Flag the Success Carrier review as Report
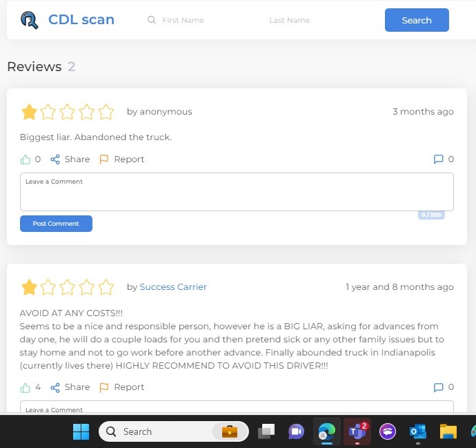This screenshot has height=448, width=476. coord(103,387)
